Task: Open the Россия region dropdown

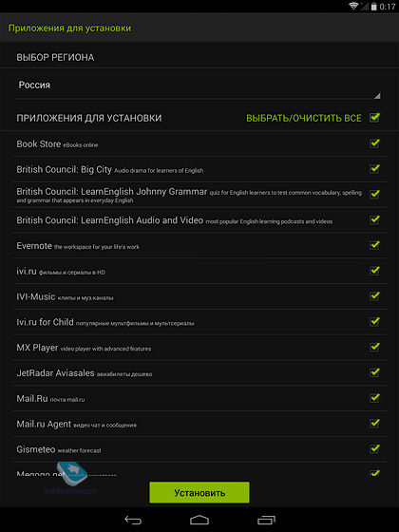Action: coord(198,85)
